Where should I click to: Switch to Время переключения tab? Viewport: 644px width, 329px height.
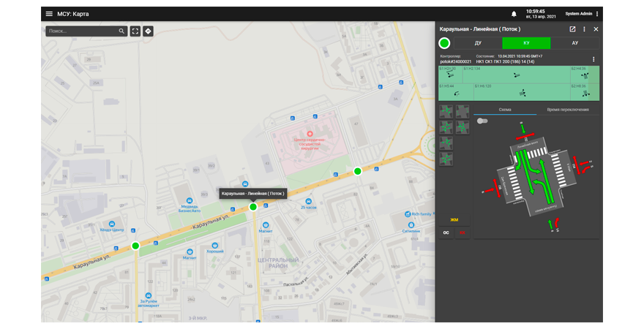[568, 110]
